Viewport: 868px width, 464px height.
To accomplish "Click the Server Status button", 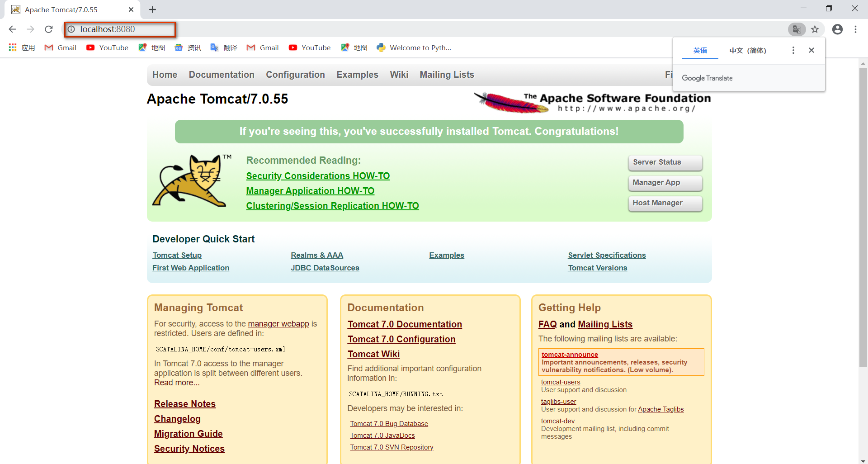I will [x=665, y=162].
